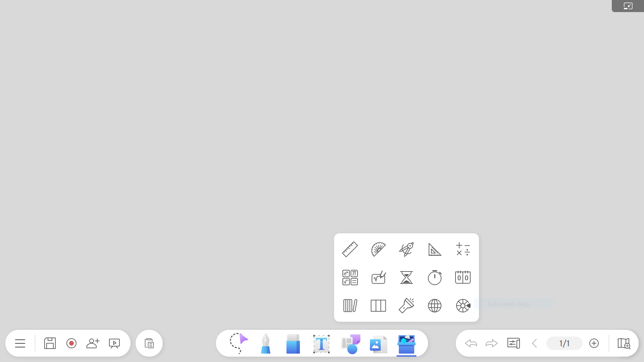Select the lasso selection tool

[238, 343]
